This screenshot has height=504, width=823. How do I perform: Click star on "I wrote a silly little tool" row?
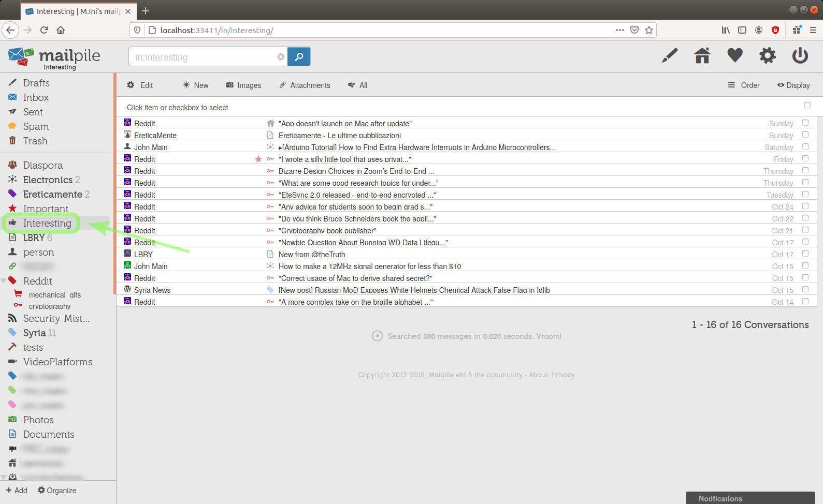click(258, 159)
